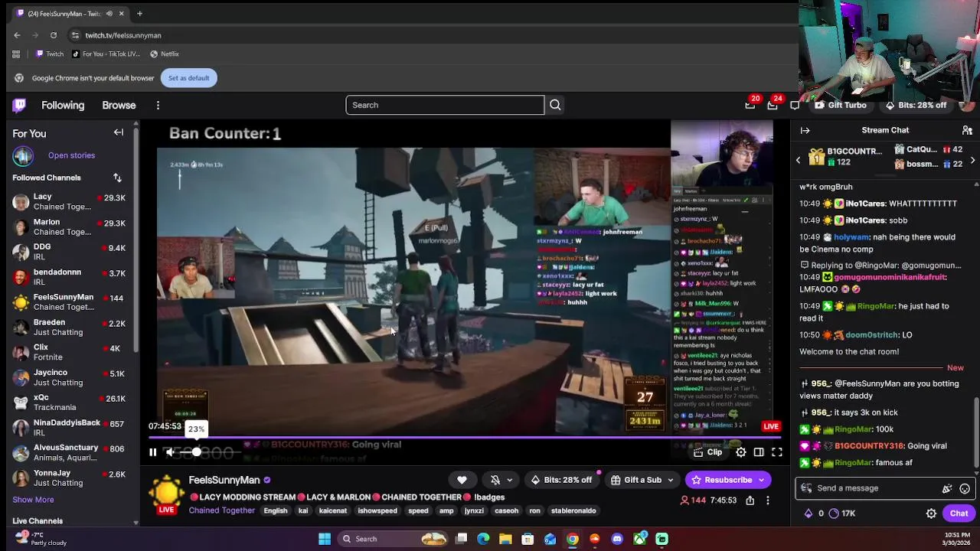Click Chained Together category link
The height and width of the screenshot is (551, 980).
pyautogui.click(x=222, y=510)
